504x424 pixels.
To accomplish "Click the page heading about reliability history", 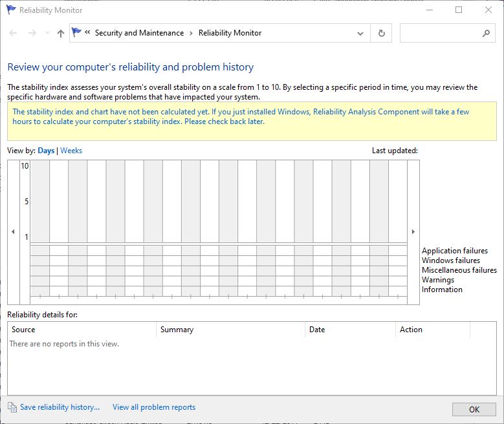I will (x=131, y=67).
